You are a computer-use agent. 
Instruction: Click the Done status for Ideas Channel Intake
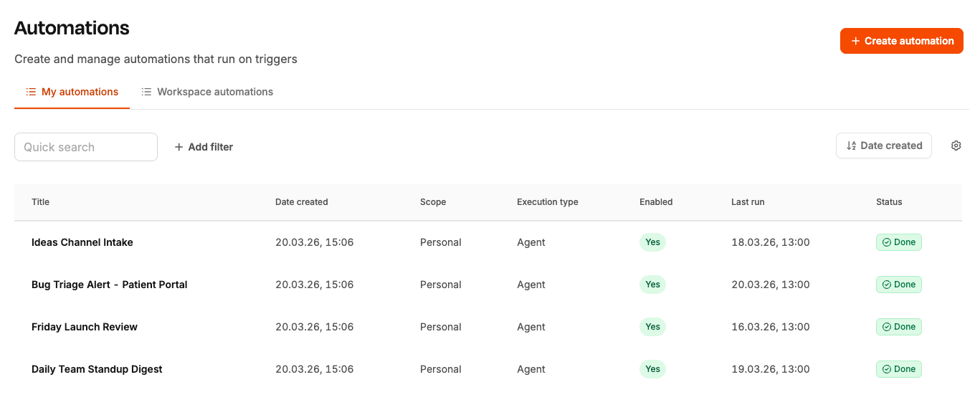pyautogui.click(x=898, y=242)
